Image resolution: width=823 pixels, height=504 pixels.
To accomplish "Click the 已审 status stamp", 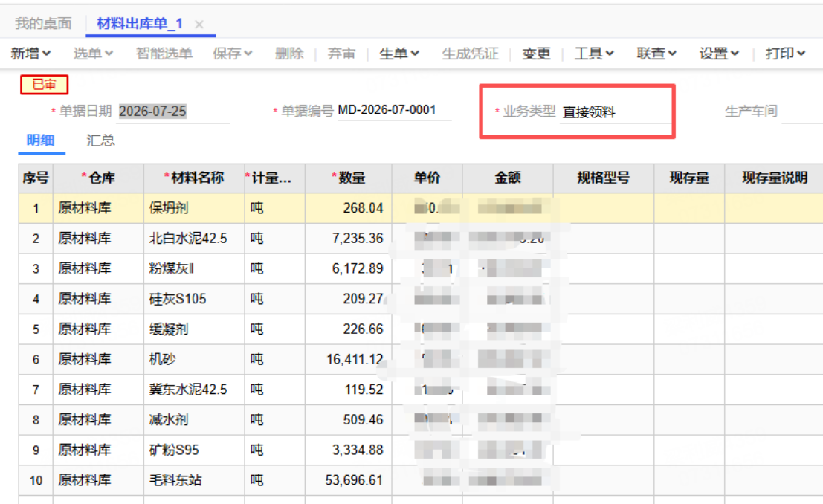I will [x=44, y=85].
